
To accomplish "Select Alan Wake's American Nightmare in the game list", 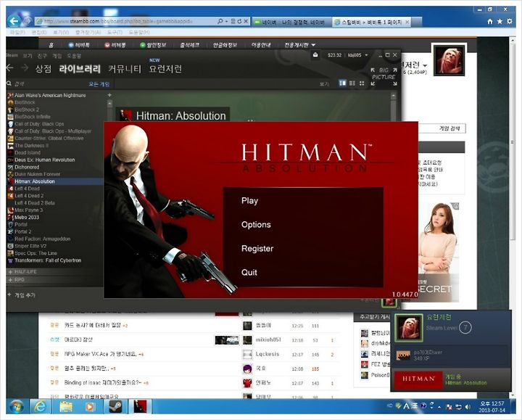I will point(50,95).
